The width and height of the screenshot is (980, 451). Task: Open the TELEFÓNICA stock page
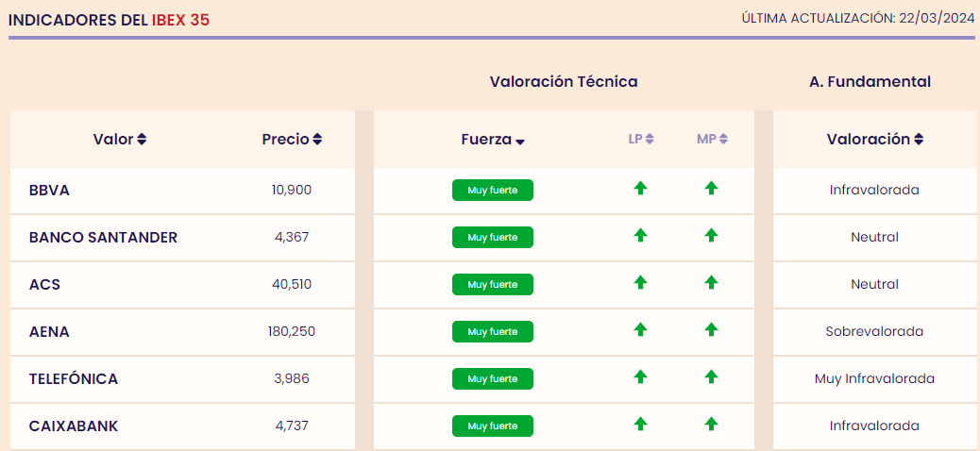click(x=74, y=378)
